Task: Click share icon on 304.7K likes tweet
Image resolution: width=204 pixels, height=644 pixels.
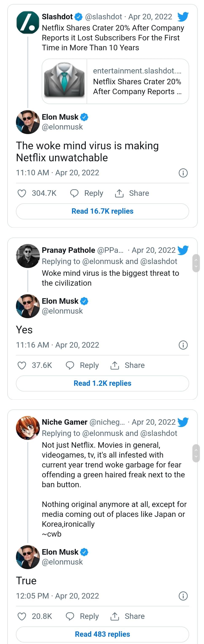Action: click(119, 193)
